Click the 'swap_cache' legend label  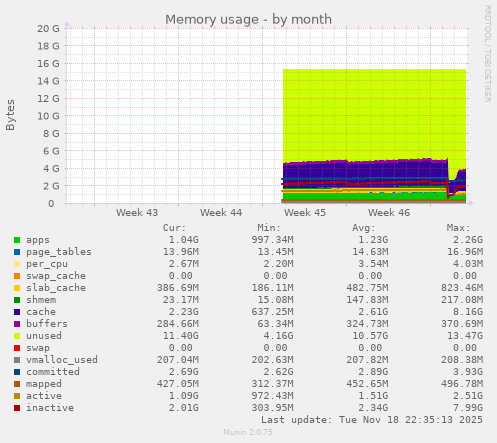[x=56, y=276]
